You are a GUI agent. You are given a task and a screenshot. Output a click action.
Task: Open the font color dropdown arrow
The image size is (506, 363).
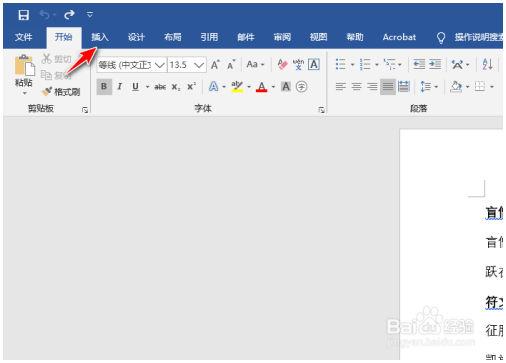[x=273, y=87]
